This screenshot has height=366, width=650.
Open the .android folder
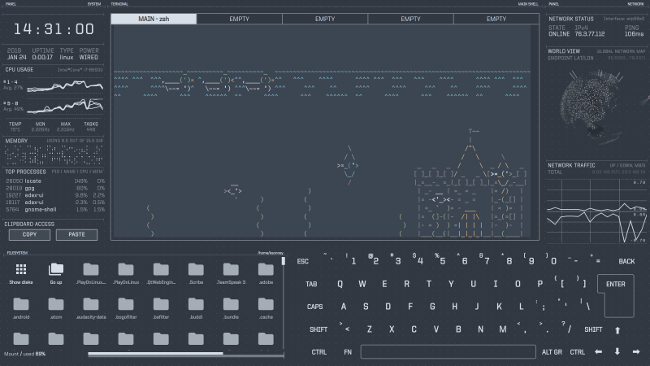tap(21, 305)
